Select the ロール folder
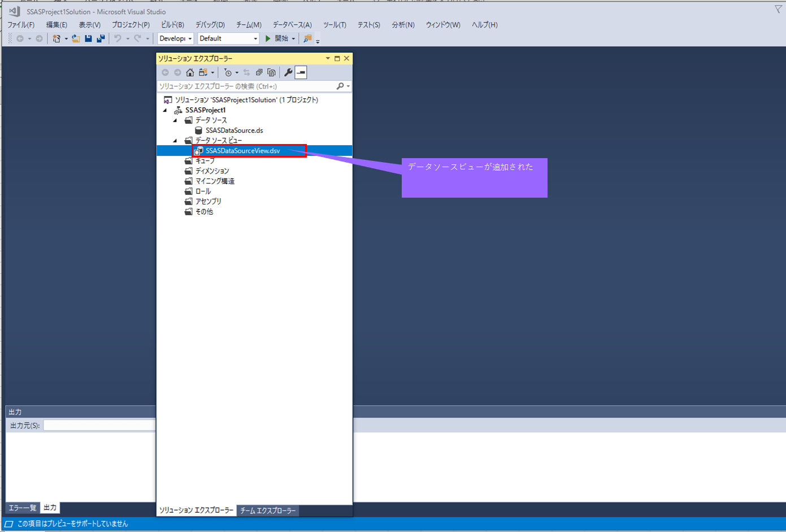 pos(203,191)
